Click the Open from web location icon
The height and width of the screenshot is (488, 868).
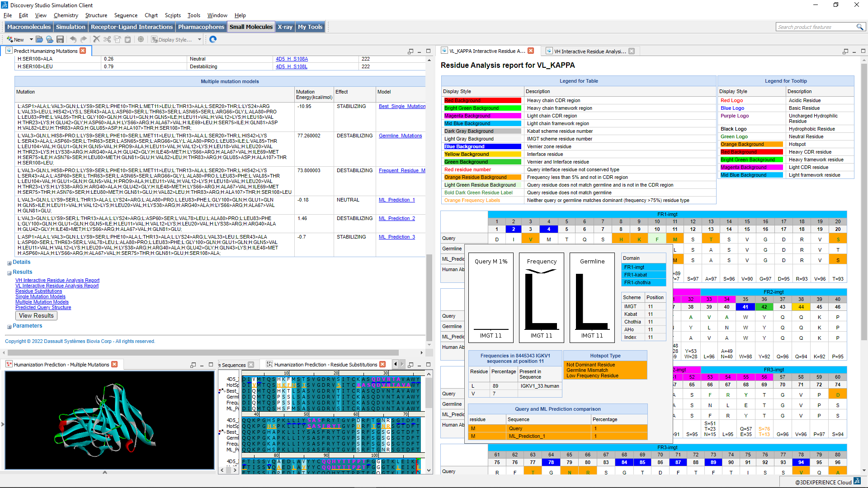49,40
